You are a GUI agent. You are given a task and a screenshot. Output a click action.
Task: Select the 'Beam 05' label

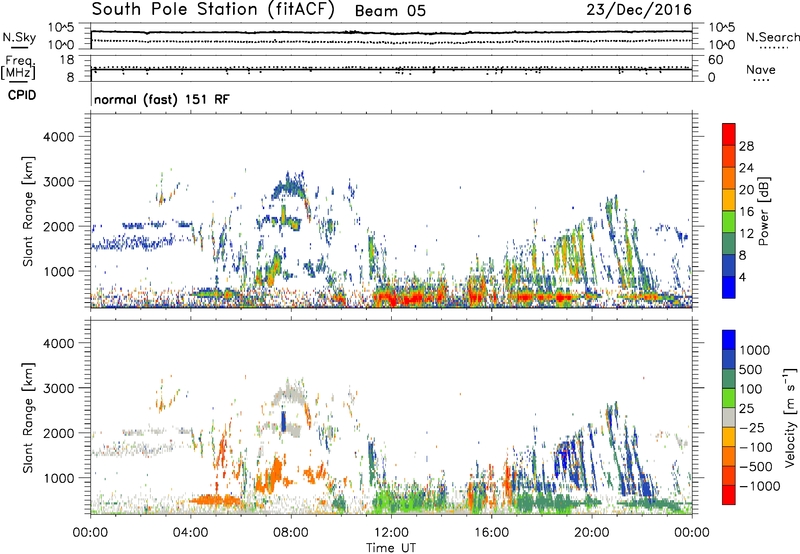(390, 11)
